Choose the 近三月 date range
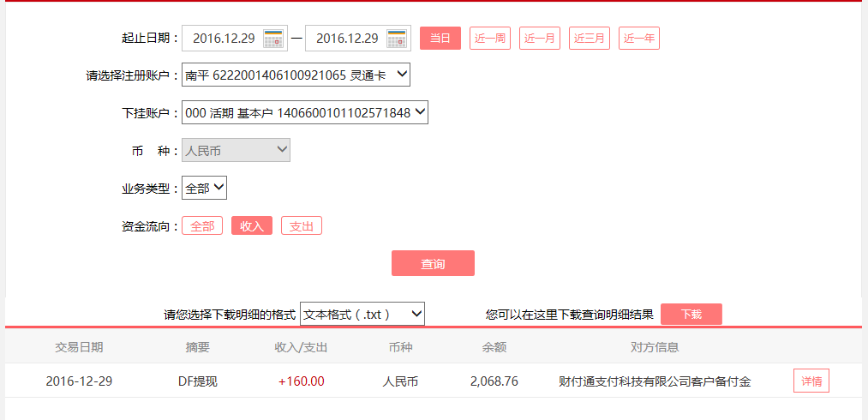868x420 pixels. 590,39
